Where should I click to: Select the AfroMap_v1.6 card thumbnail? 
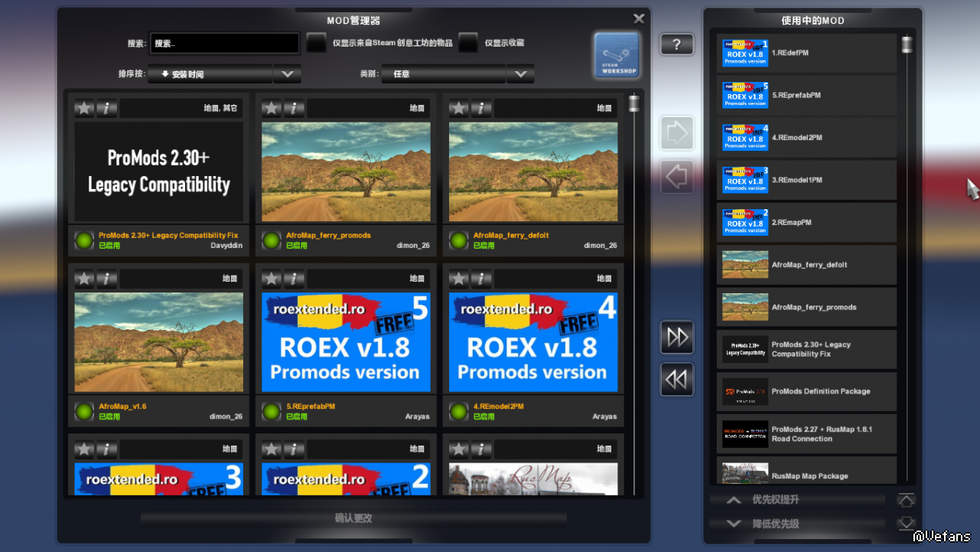[158, 342]
